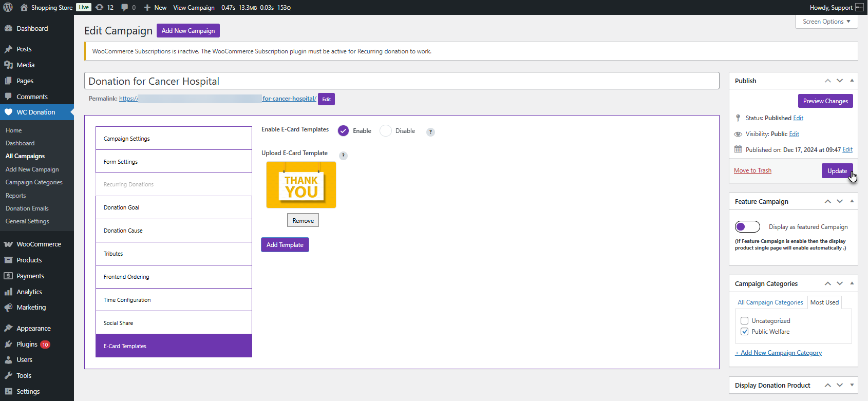
Task: Open Analytics in the admin sidebar
Action: 29,292
